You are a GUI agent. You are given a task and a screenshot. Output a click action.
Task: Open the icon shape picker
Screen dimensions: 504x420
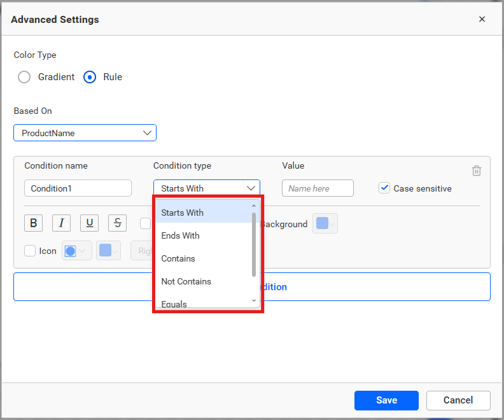[76, 251]
